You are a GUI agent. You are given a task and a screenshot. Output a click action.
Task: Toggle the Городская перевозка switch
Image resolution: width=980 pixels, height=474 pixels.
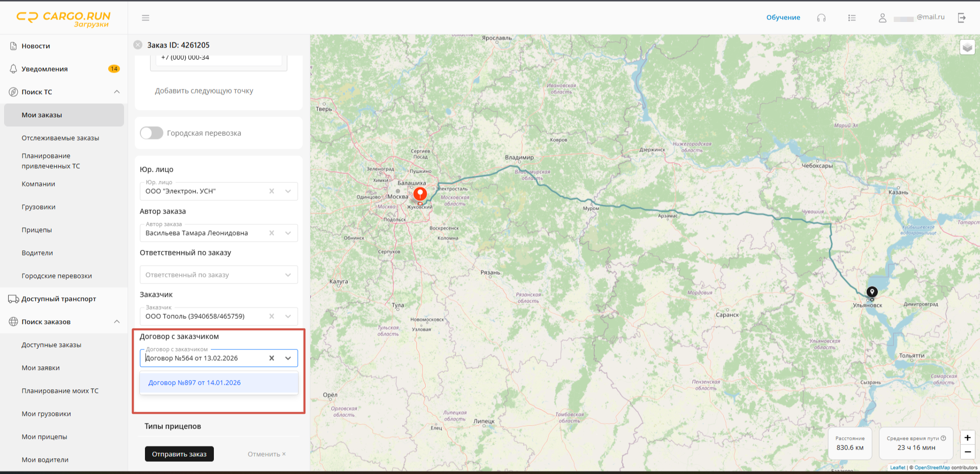[x=152, y=133]
